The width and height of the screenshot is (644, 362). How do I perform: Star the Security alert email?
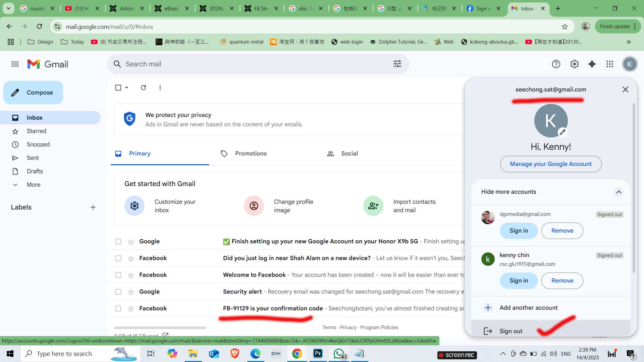point(131,292)
